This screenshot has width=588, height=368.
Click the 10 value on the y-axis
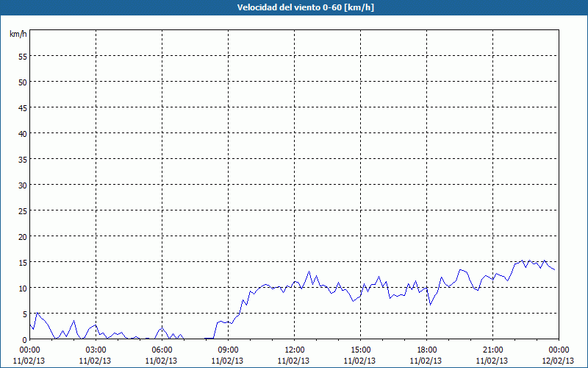click(23, 288)
